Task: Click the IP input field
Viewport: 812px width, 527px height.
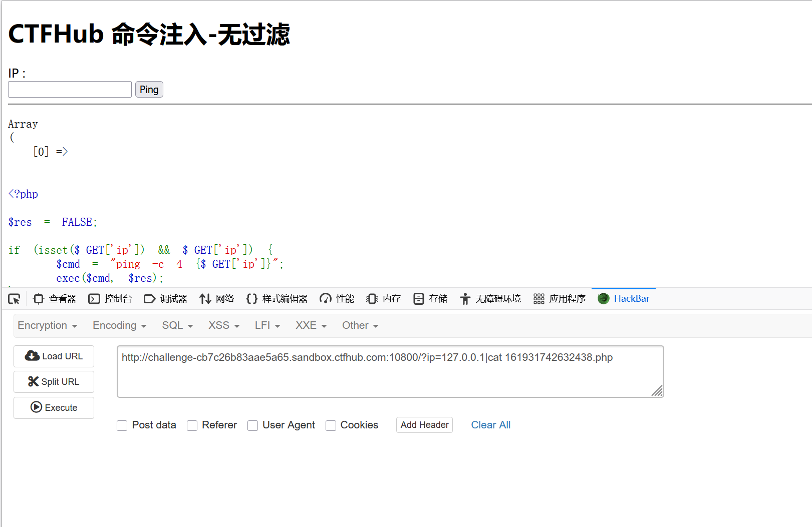Action: (70, 90)
